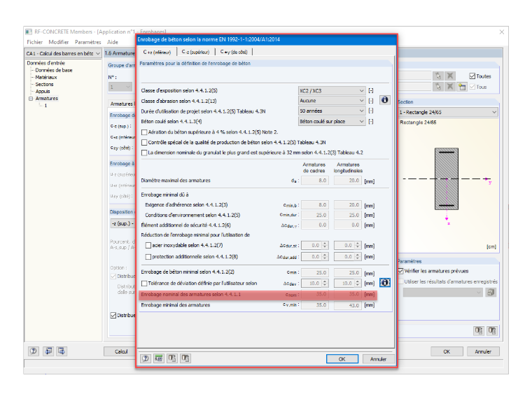Click icon right of disabled results dropdown
Image resolution: width=532 pixels, height=399 pixels.
491,292
